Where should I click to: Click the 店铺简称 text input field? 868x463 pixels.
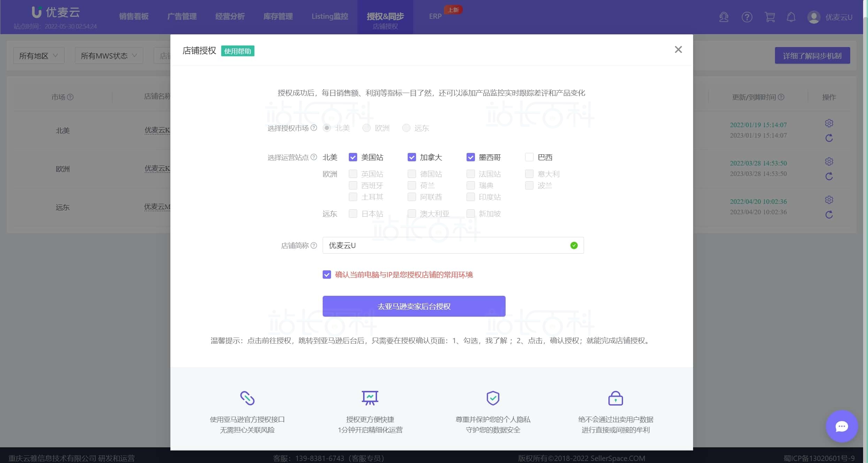coord(446,246)
